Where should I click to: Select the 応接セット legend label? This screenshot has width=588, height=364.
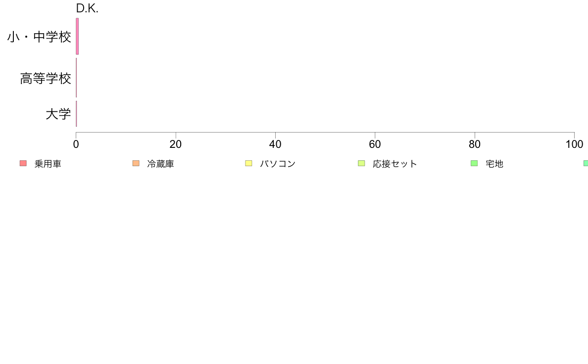pos(395,164)
